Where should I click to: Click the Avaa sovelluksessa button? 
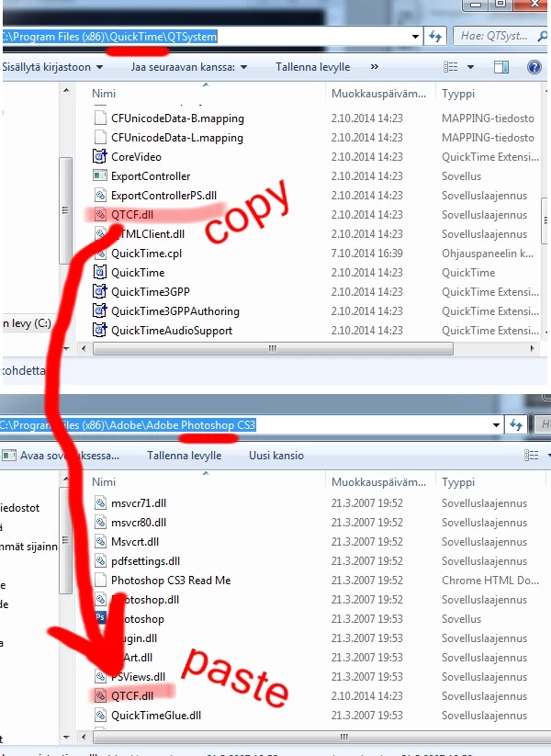coord(61,456)
